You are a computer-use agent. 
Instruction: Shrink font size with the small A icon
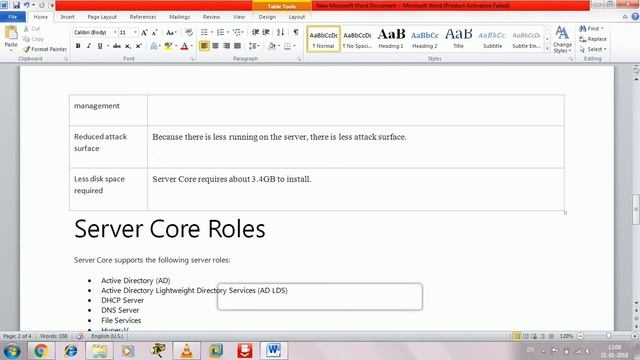pyautogui.click(x=155, y=32)
